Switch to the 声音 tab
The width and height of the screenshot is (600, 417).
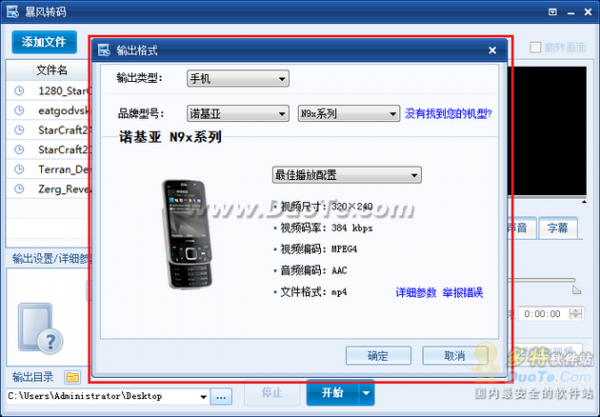click(x=521, y=228)
